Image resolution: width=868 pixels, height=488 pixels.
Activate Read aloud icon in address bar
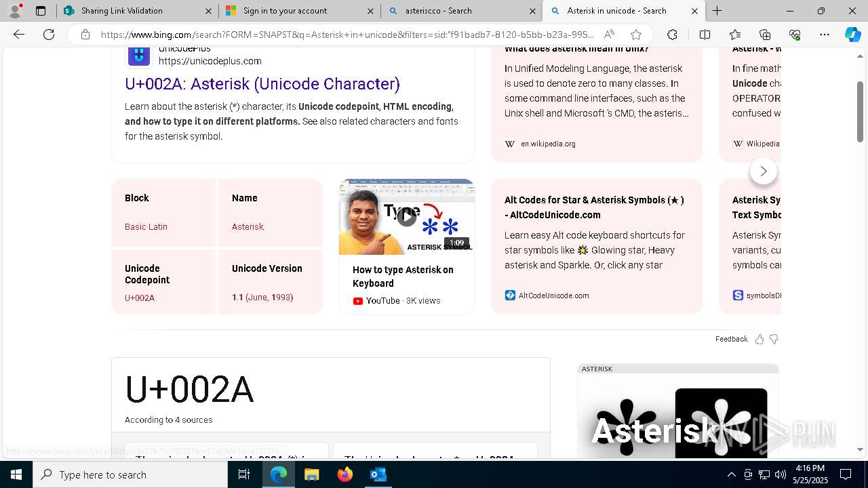pyautogui.click(x=609, y=35)
